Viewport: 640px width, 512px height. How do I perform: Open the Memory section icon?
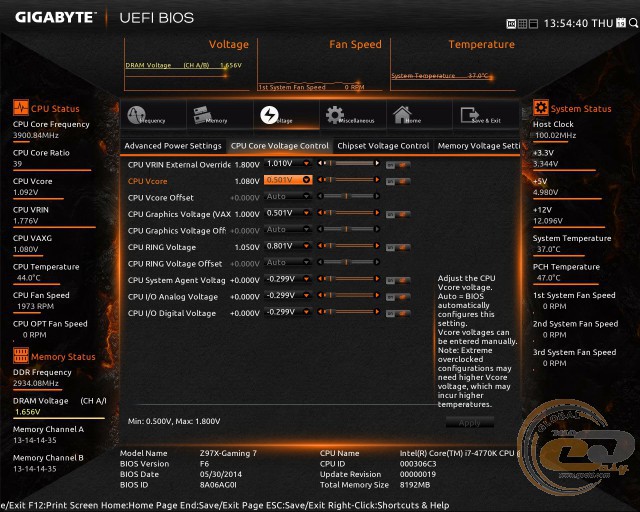coord(202,115)
